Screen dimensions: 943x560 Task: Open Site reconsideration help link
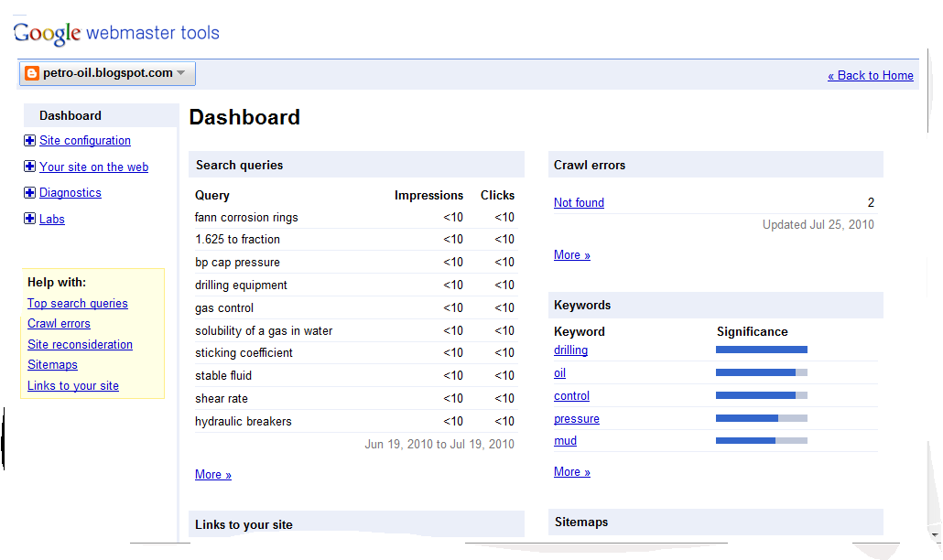(x=80, y=344)
